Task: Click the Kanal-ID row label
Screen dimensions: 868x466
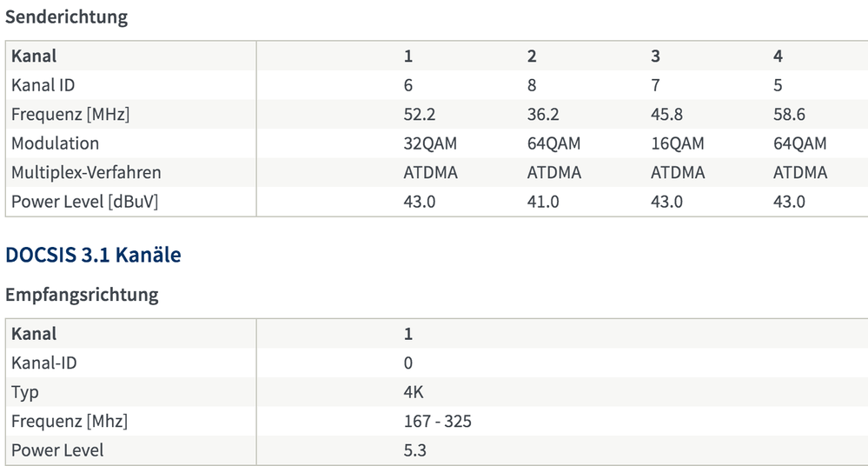Action: (43, 363)
